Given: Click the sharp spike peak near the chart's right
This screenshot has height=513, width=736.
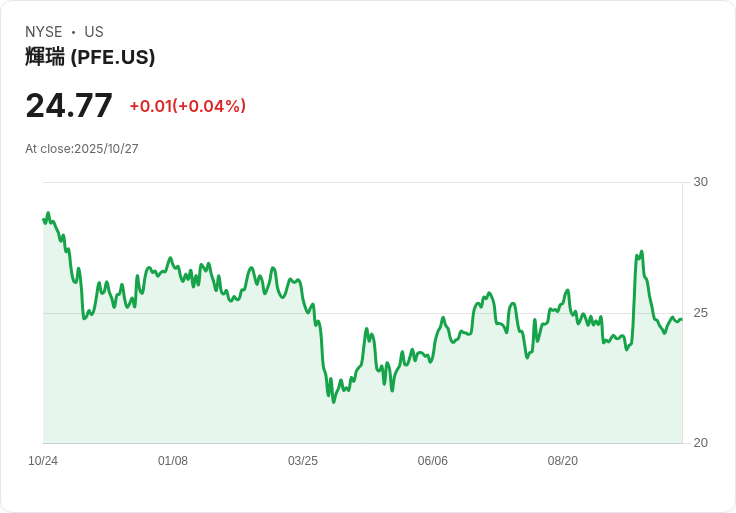Looking at the screenshot, I should pyautogui.click(x=641, y=252).
